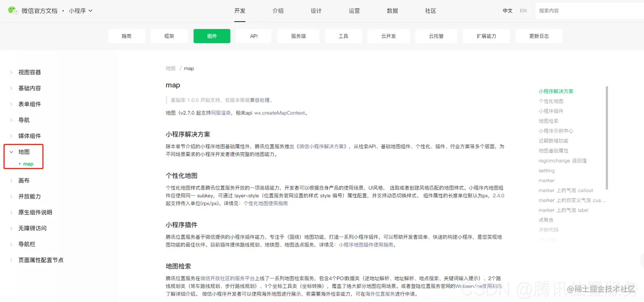Screen dimensions: 644x302
Task: Jump to marker 上的气泡 label outline entry
Action: [x=563, y=210]
